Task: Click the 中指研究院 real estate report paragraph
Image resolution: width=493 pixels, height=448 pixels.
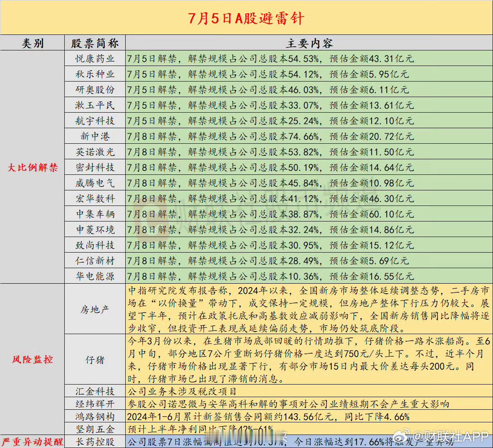Action: point(309,309)
